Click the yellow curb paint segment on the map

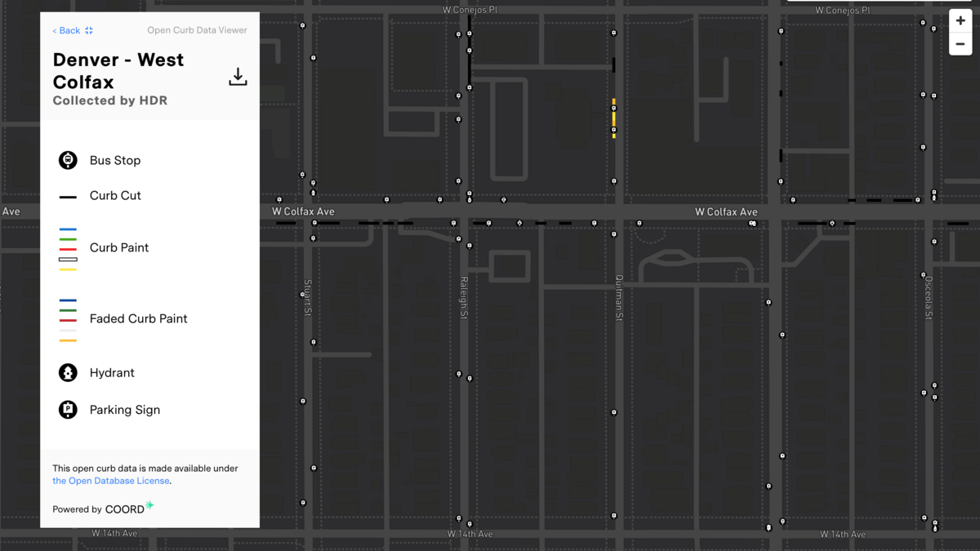(613, 118)
